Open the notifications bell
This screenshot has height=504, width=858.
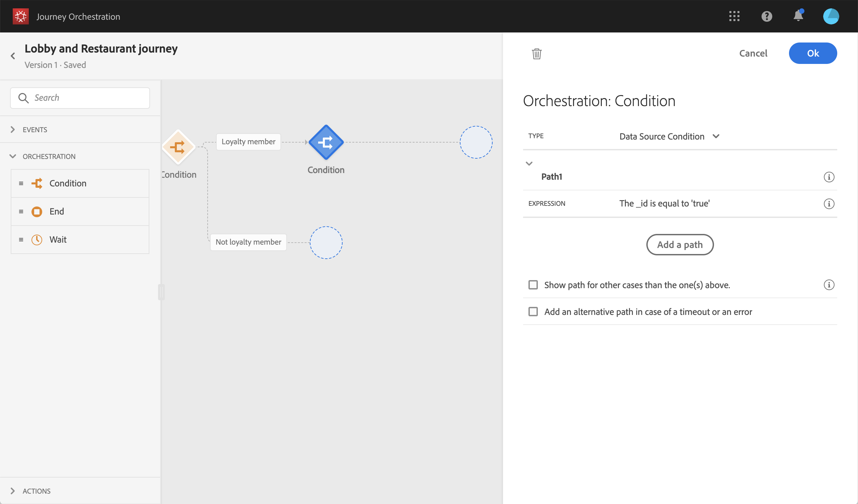click(x=798, y=16)
